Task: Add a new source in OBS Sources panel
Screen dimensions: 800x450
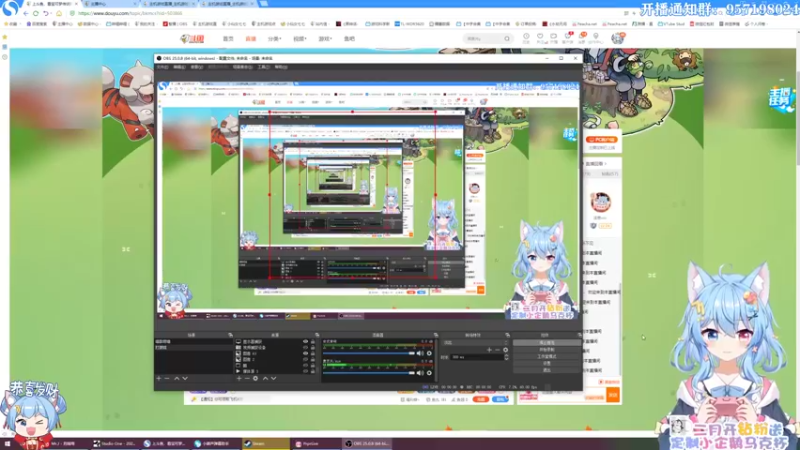Action: [x=239, y=379]
